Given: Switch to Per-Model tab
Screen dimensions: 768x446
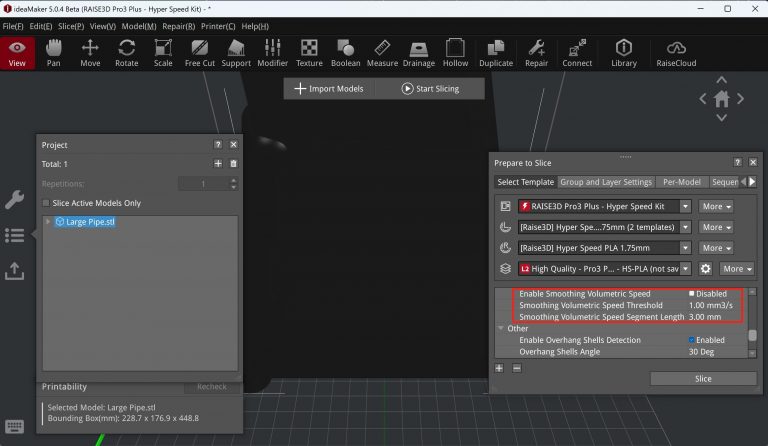Looking at the screenshot, I should click(681, 182).
